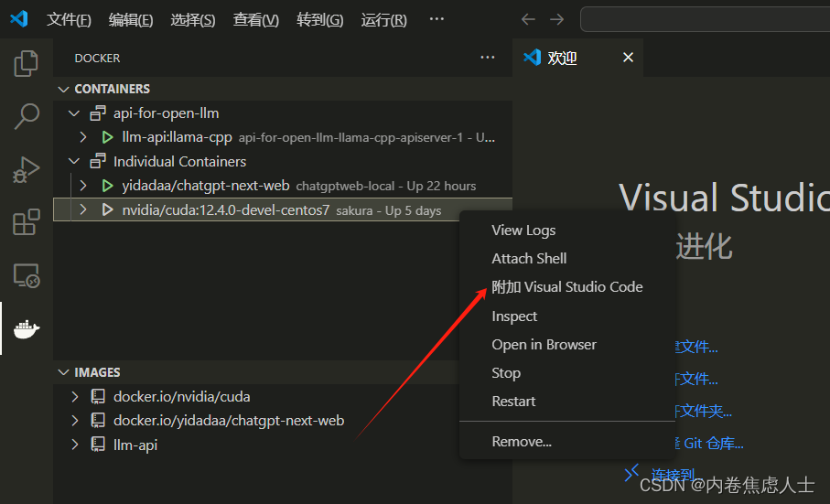Open the 文件(F) menu

point(69,20)
